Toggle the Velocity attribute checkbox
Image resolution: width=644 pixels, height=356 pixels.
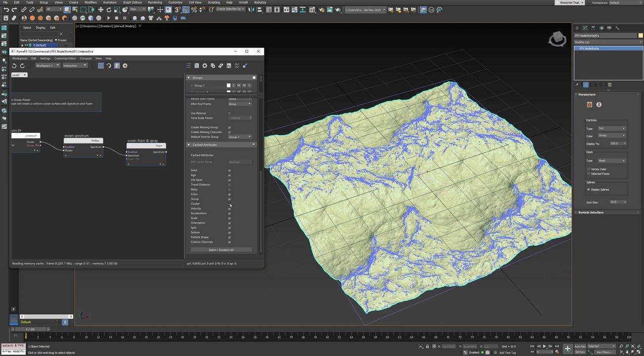(x=229, y=208)
